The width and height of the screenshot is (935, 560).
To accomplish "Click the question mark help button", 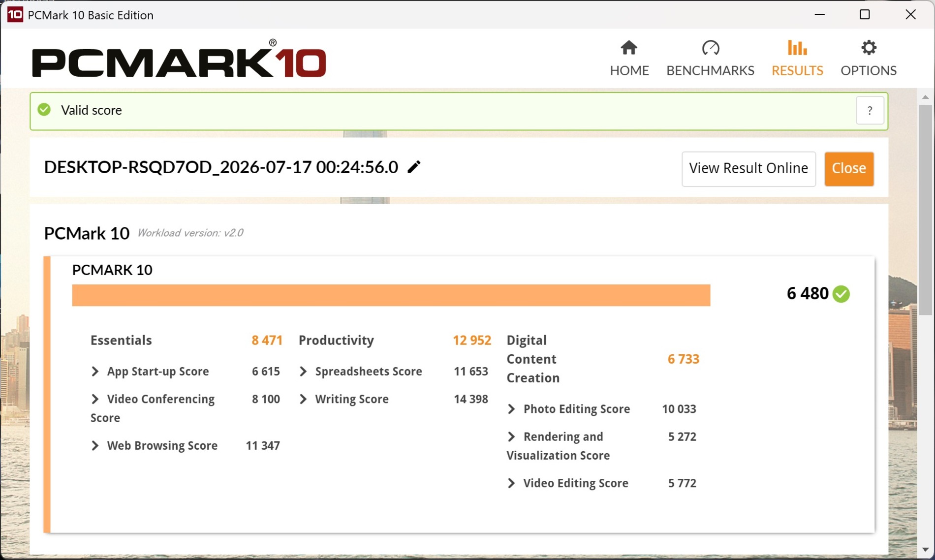I will point(870,111).
